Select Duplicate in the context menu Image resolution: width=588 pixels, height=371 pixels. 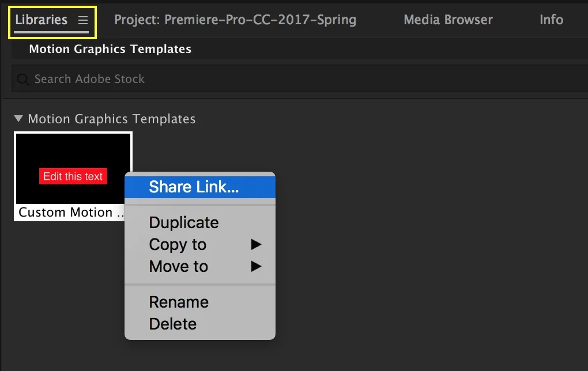tap(184, 222)
